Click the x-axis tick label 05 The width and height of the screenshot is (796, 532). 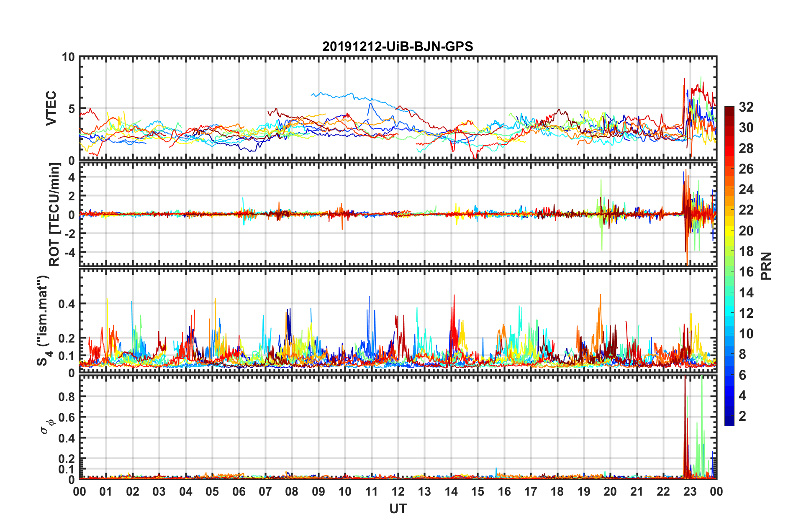coord(212,491)
